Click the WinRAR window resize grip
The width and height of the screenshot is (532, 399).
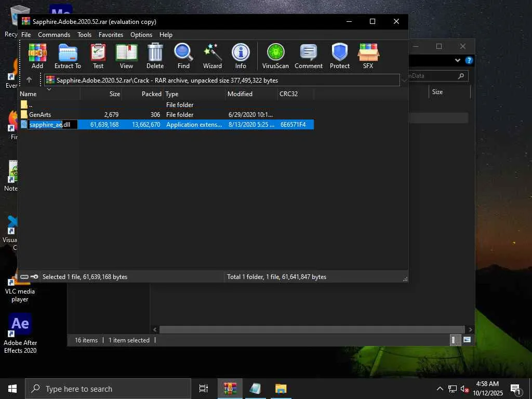point(405,279)
